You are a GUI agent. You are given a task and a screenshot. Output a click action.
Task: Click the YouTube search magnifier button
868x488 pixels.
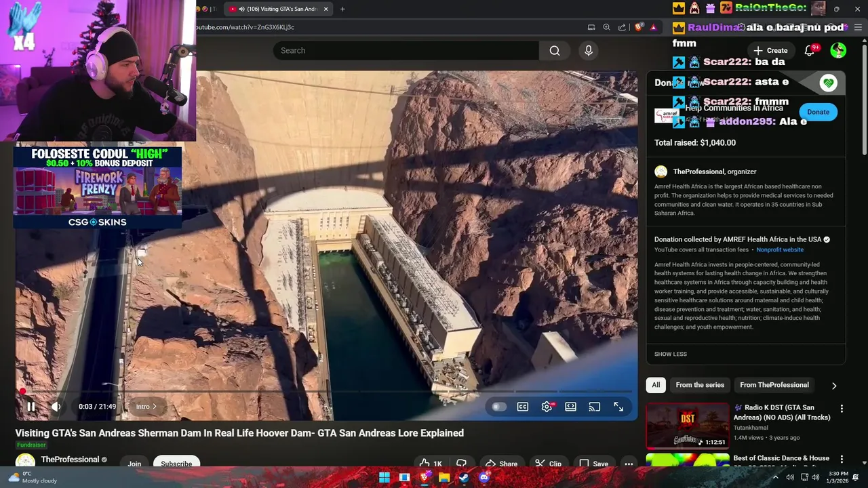(555, 51)
